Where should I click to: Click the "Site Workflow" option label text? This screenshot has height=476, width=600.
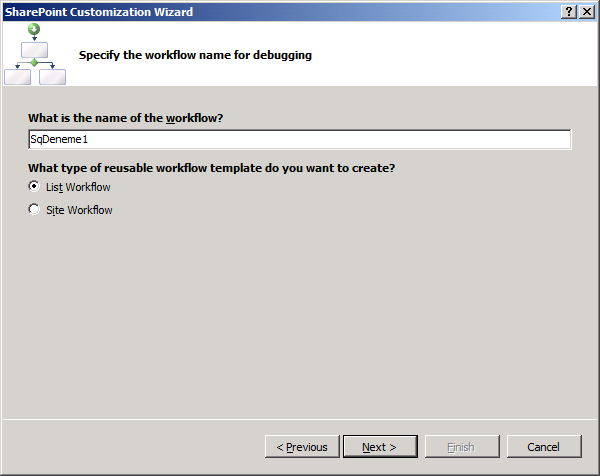(79, 211)
